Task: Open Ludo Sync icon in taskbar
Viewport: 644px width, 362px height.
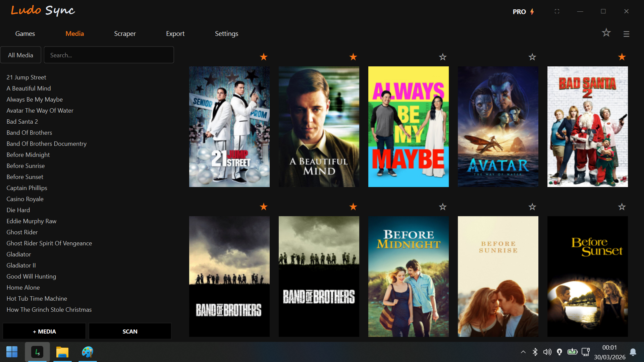Action: pyautogui.click(x=37, y=352)
